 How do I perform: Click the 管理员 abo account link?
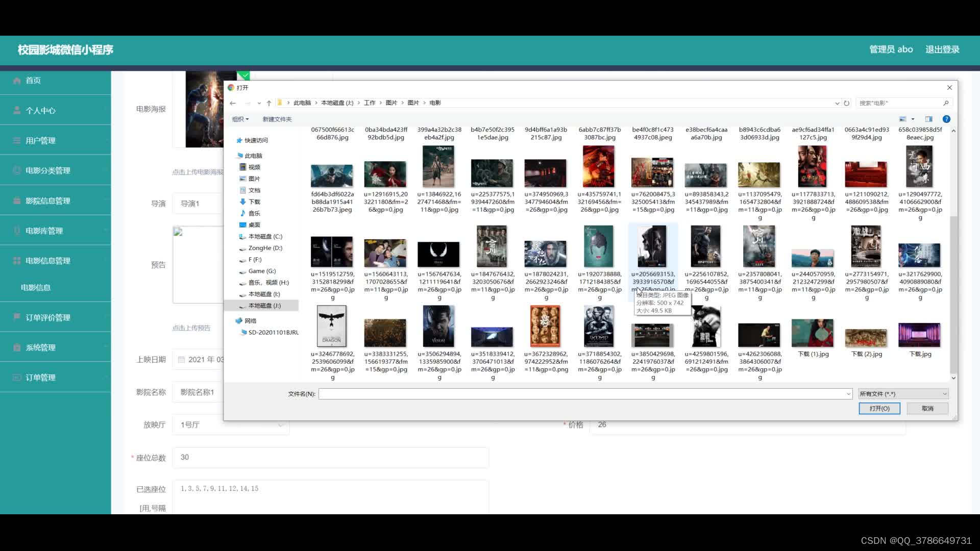click(x=891, y=49)
